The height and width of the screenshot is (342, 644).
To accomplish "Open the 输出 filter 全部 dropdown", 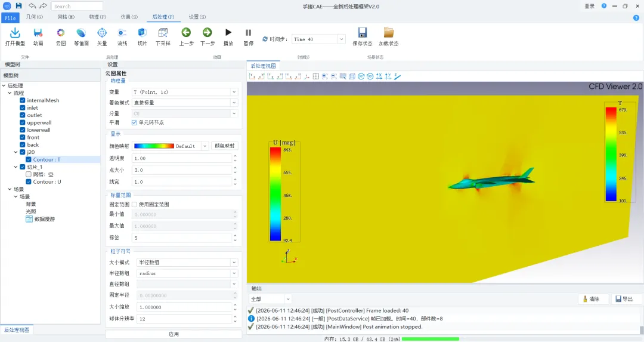I will [270, 299].
